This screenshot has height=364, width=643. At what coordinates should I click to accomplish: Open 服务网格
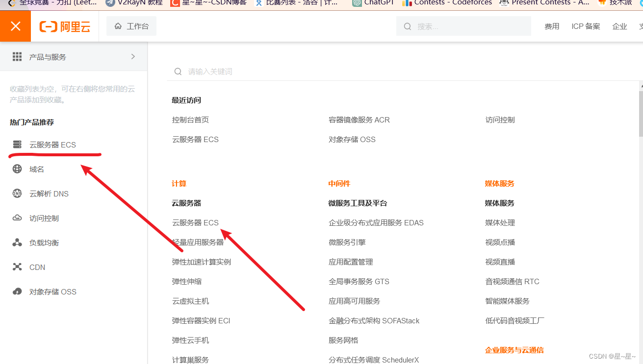pyautogui.click(x=343, y=340)
